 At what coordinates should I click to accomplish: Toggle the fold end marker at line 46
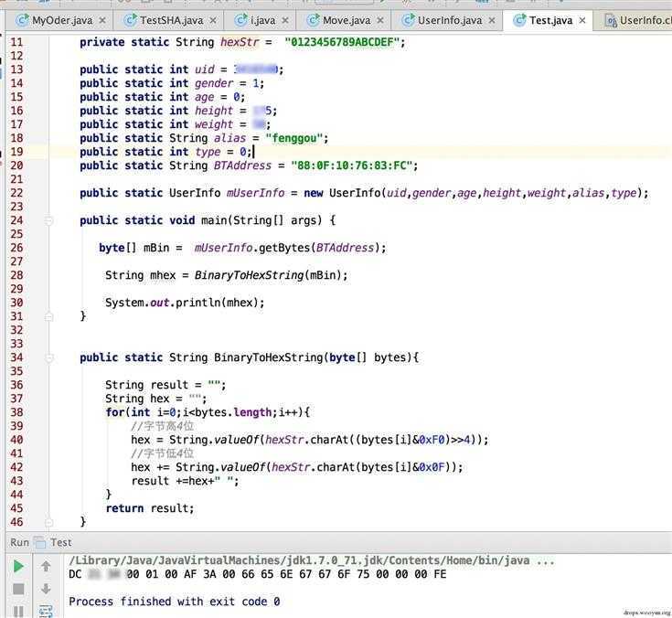48,522
